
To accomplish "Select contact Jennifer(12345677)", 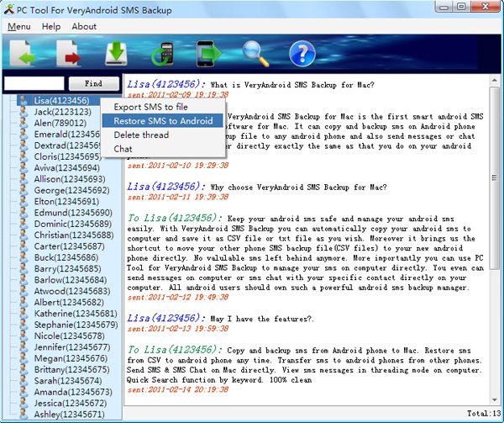I will [x=72, y=347].
